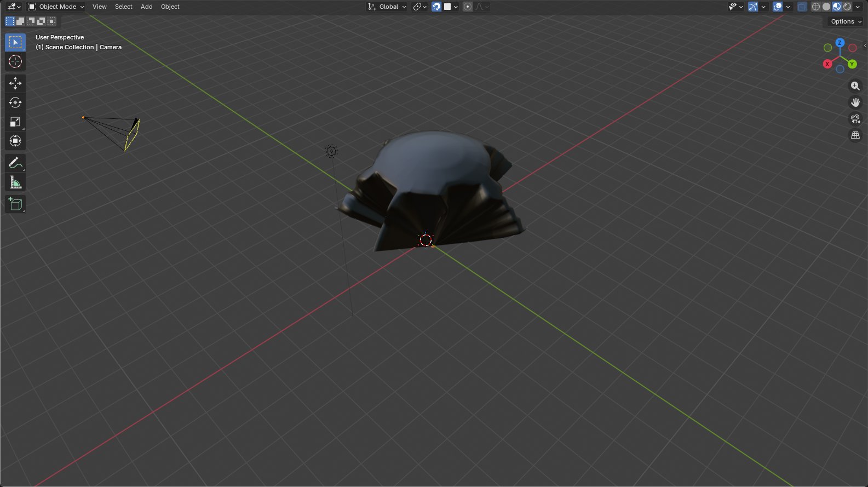The height and width of the screenshot is (487, 868).
Task: Open the Global transform orientation dropdown
Action: 387,7
